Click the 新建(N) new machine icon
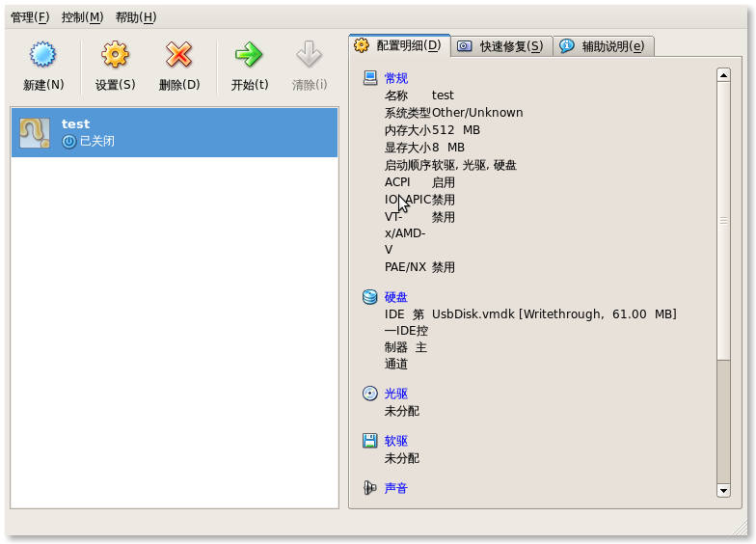This screenshot has height=544, width=756. click(42, 54)
